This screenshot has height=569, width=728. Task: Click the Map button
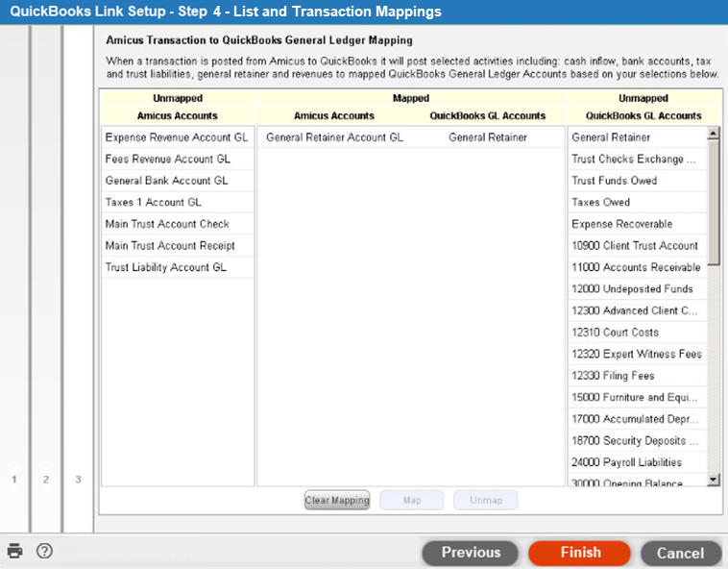[412, 500]
